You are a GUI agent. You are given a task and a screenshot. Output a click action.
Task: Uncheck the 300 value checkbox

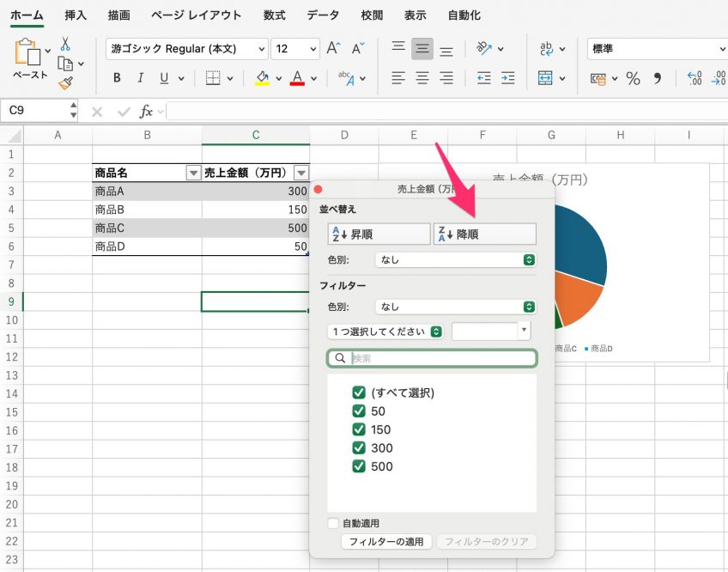tap(360, 447)
